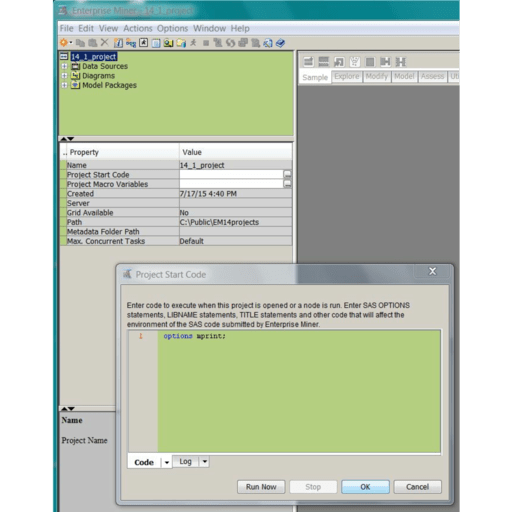
Task: Click the Stop button in dialog
Action: tap(313, 487)
